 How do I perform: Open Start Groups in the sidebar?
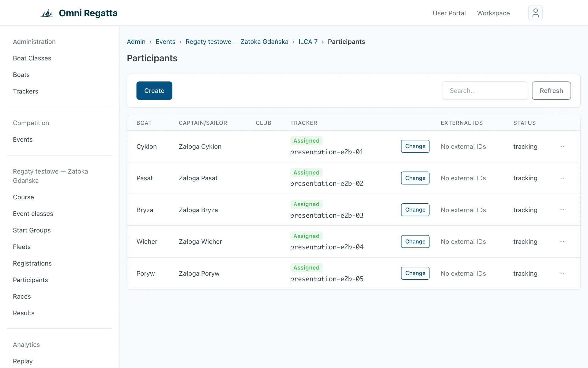point(32,230)
